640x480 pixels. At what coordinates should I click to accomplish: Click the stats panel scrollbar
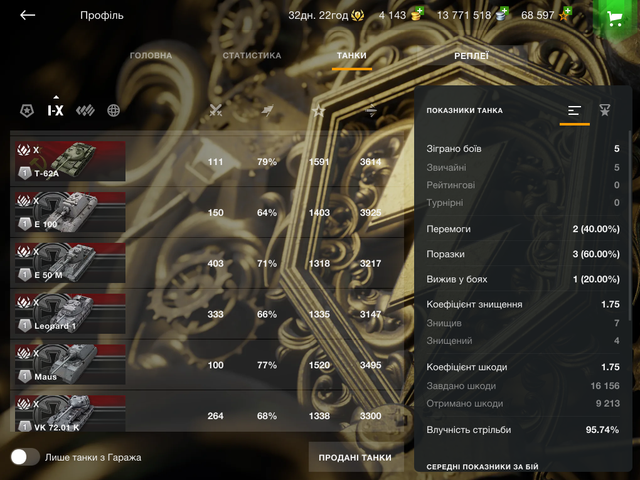pos(630,224)
